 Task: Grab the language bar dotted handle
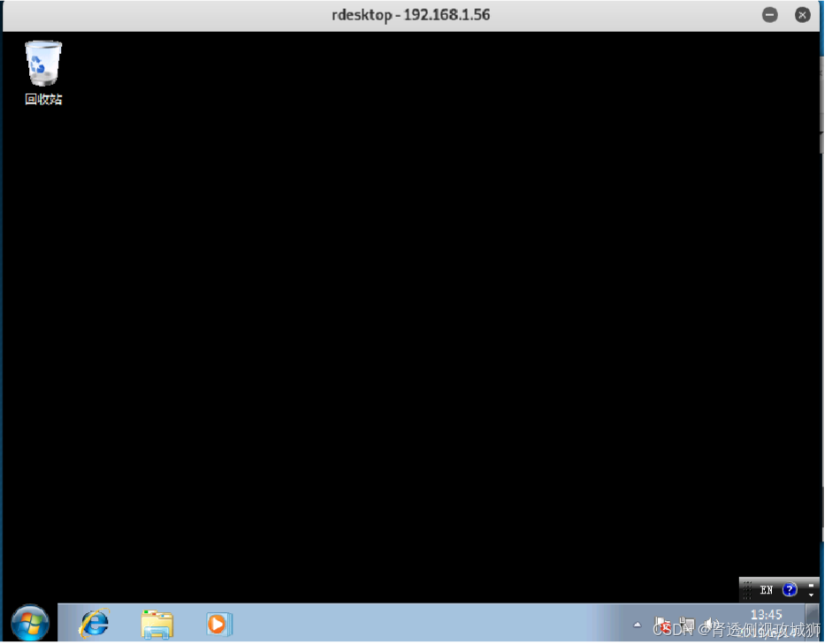(x=747, y=590)
